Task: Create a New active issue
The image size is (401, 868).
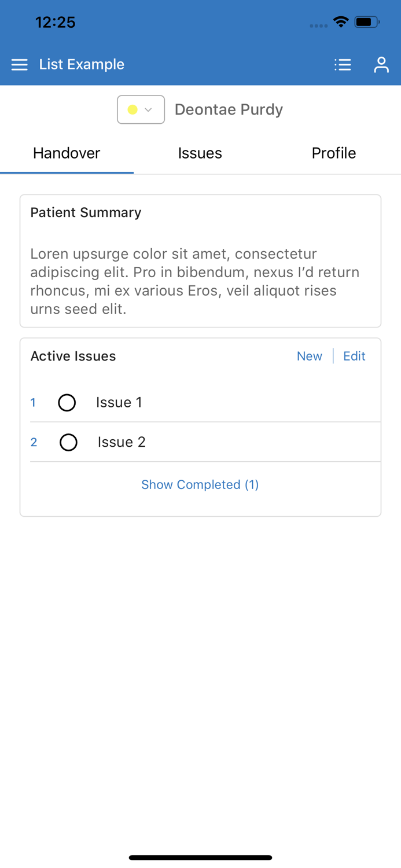Action: click(310, 356)
